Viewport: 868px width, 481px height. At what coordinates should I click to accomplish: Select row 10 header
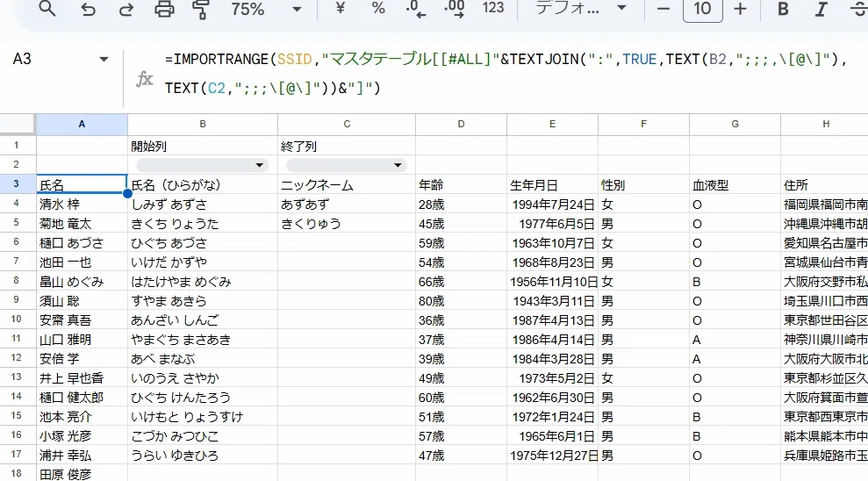(x=17, y=319)
